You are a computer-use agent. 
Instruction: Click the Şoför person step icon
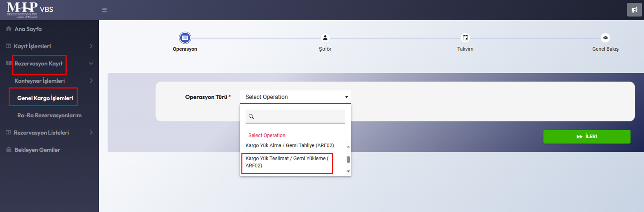[325, 38]
